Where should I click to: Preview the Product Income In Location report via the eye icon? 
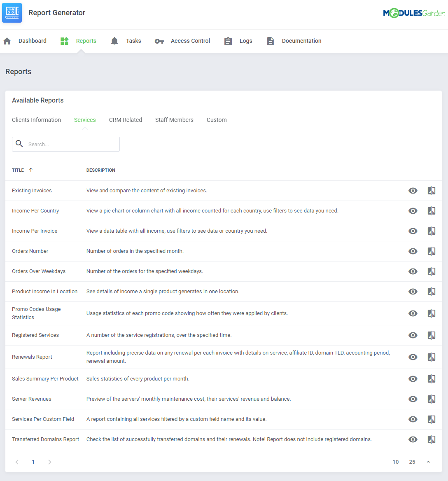coord(413,292)
